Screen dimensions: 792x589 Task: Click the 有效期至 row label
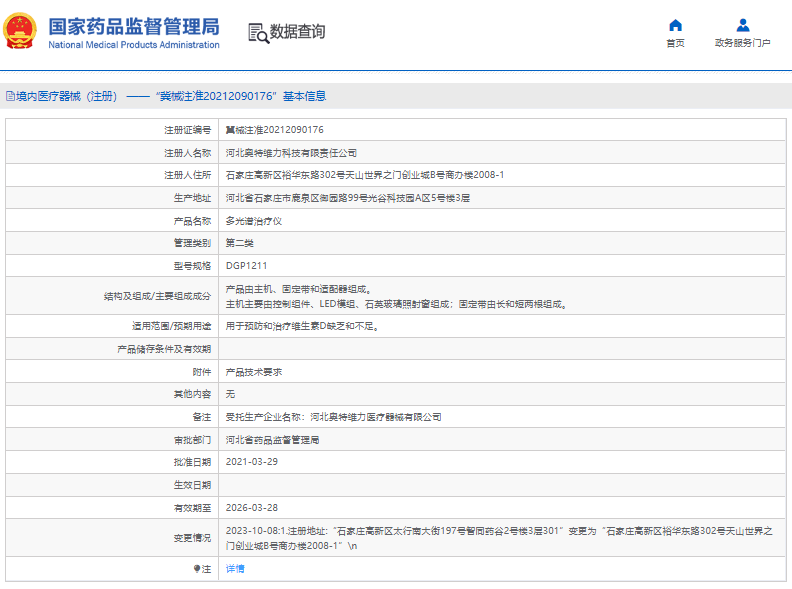tap(192, 508)
